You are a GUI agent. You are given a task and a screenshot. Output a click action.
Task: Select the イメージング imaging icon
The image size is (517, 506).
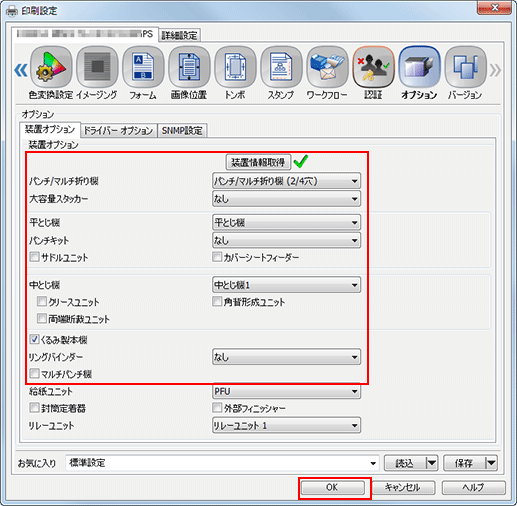click(97, 67)
